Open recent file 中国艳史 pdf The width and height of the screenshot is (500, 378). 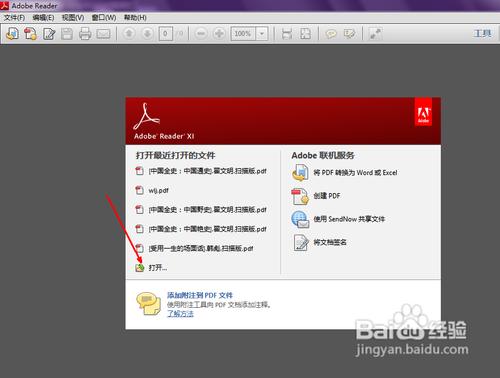[207, 229]
